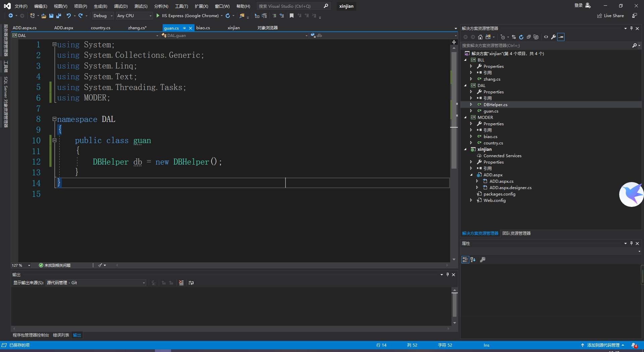Open Properties wrench in Solution Explorer toolbar
644x352 pixels.
553,37
